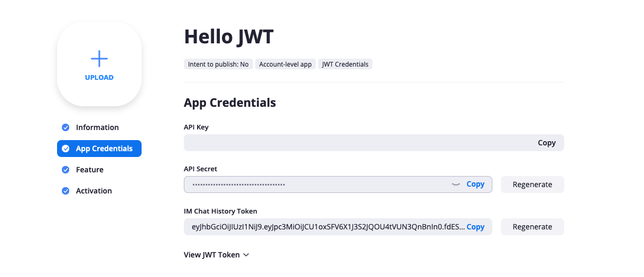The image size is (644, 277).
Task: Regenerate the IM Chat History Token
Action: click(533, 227)
